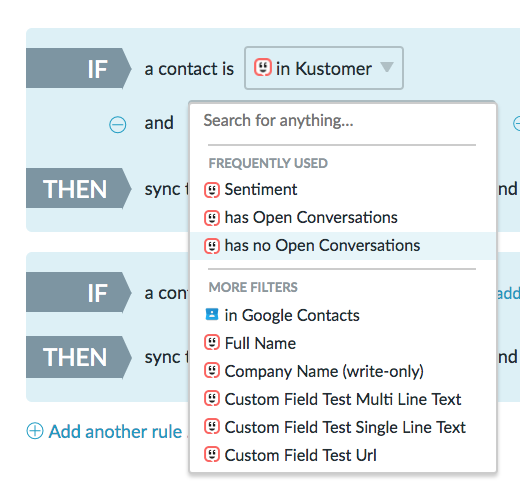Open the 'in Kustomer' dropdown

[324, 68]
